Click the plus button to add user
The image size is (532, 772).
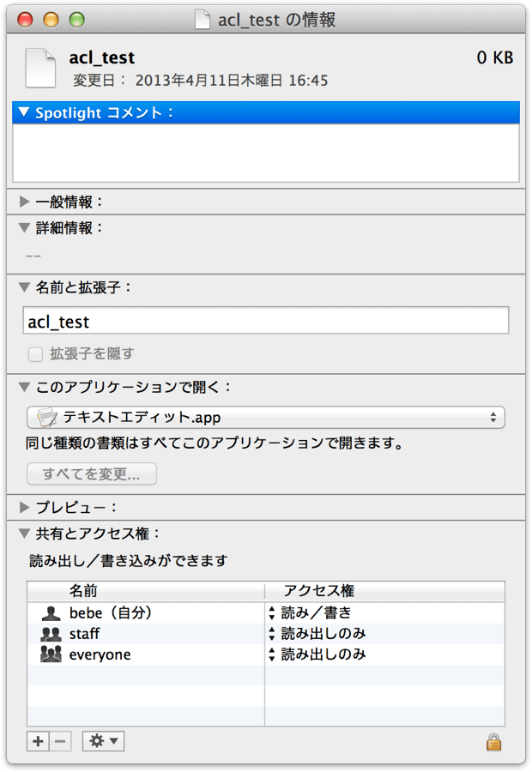pos(38,741)
